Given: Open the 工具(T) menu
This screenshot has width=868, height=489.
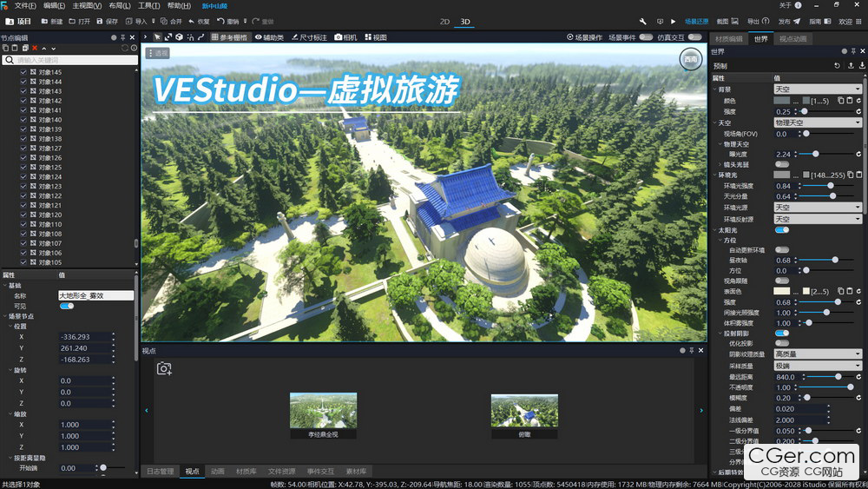Looking at the screenshot, I should 149,5.
